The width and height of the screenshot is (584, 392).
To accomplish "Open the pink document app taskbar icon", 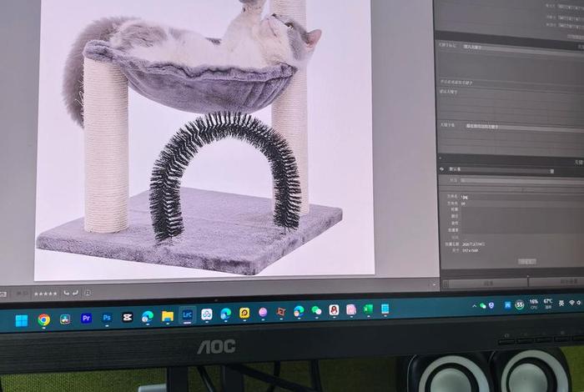I will (x=351, y=309).
